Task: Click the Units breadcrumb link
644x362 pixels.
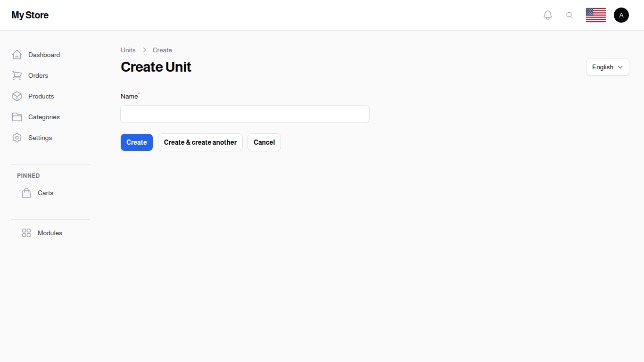Action: click(x=128, y=50)
